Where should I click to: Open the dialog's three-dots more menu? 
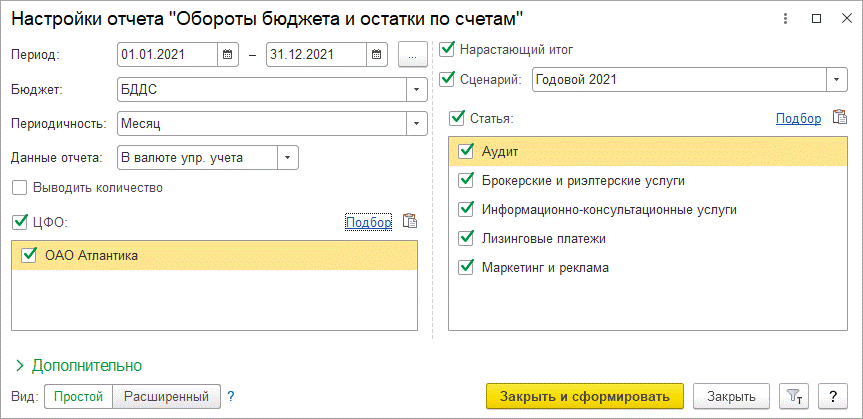tap(790, 19)
